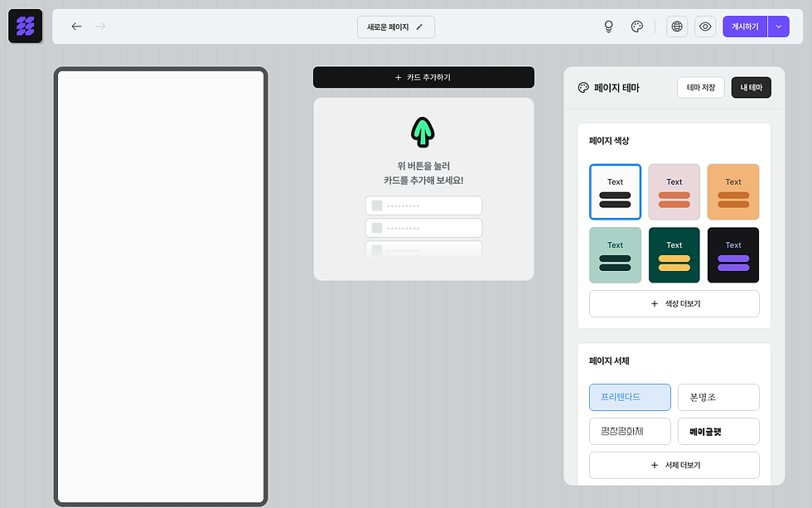Click the 새로운 페이지 page title field
The width and height of the screenshot is (812, 508).
click(396, 27)
